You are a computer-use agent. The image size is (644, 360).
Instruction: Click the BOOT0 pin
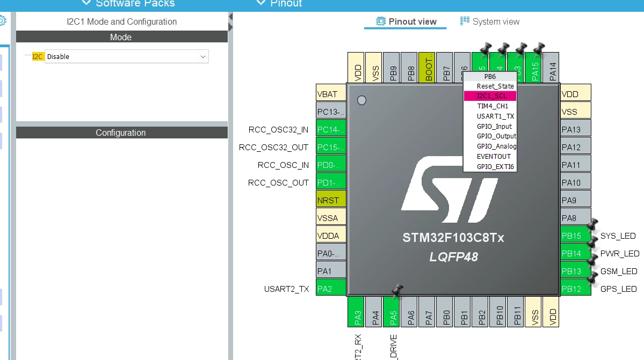[x=426, y=68]
